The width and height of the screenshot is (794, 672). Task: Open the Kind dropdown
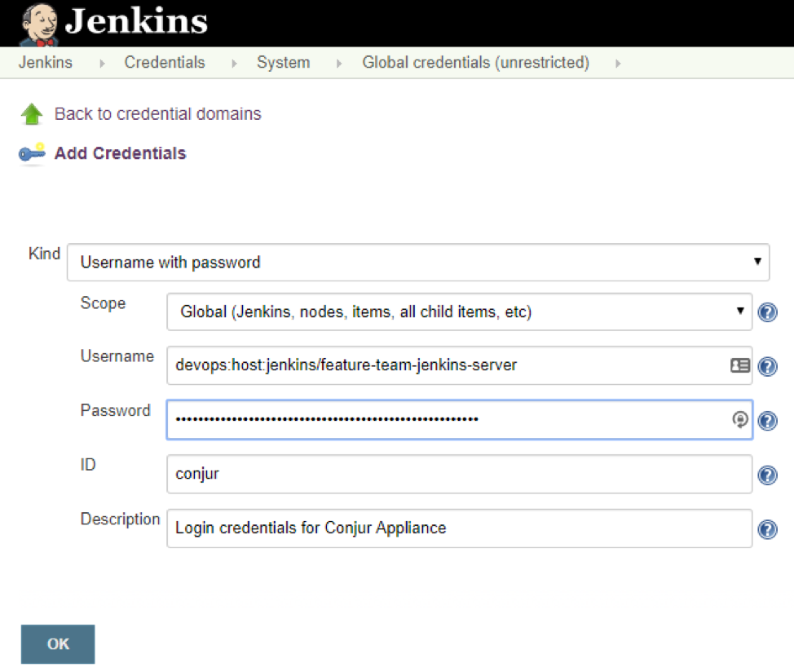pos(418,263)
